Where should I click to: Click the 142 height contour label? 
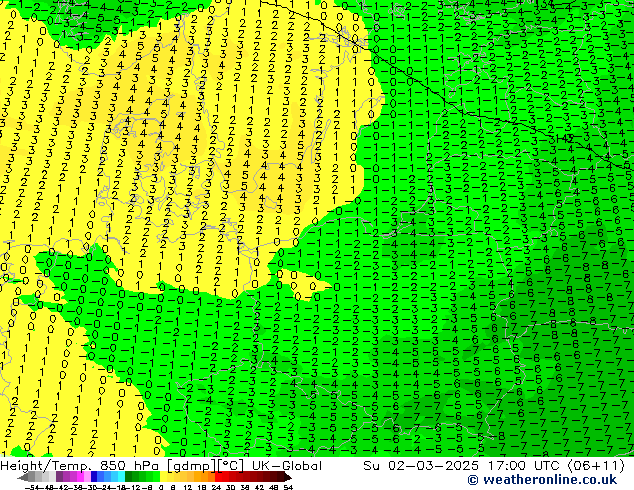[566, 138]
